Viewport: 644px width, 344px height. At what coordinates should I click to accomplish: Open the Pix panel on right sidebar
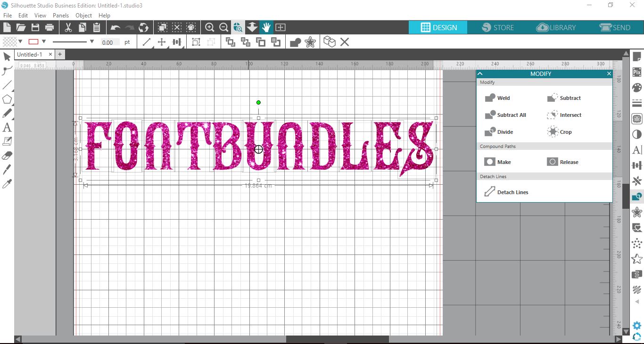coord(637,72)
